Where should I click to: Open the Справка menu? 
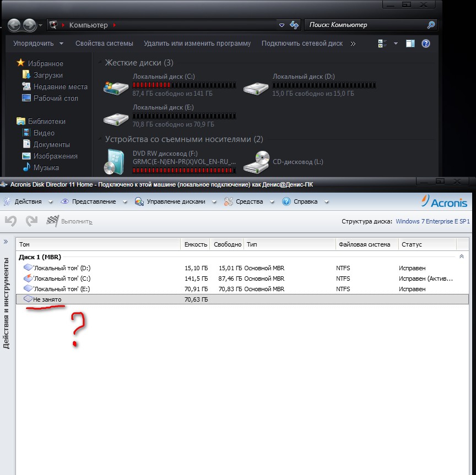305,201
